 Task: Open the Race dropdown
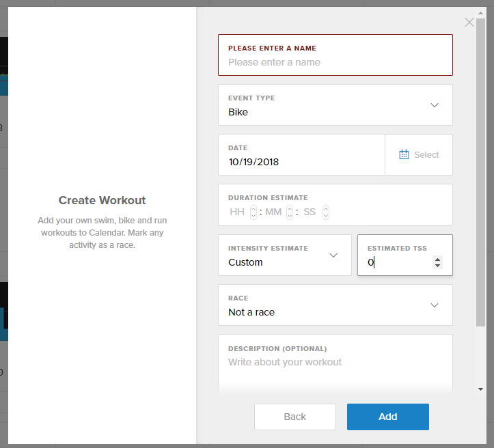point(335,305)
